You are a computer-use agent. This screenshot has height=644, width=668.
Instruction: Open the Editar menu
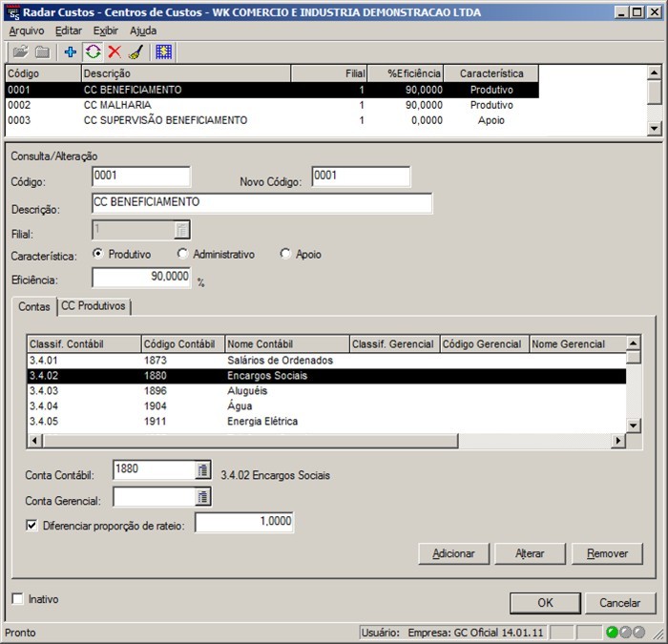pos(69,31)
